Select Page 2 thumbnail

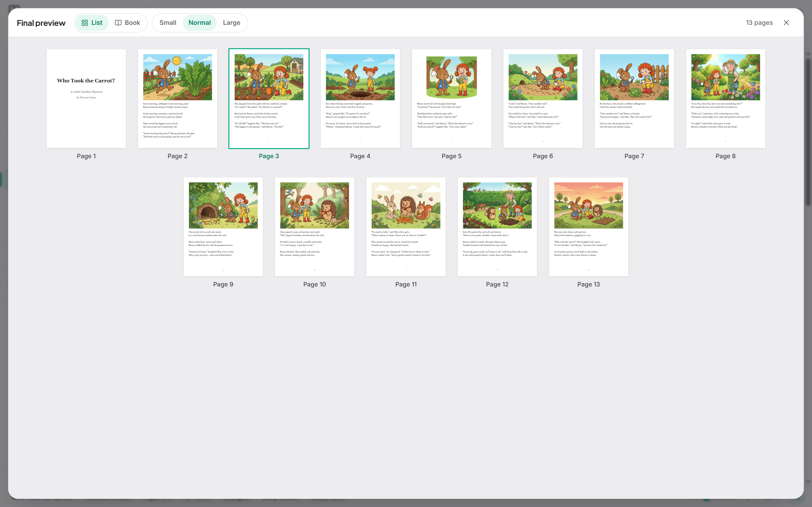click(x=178, y=99)
